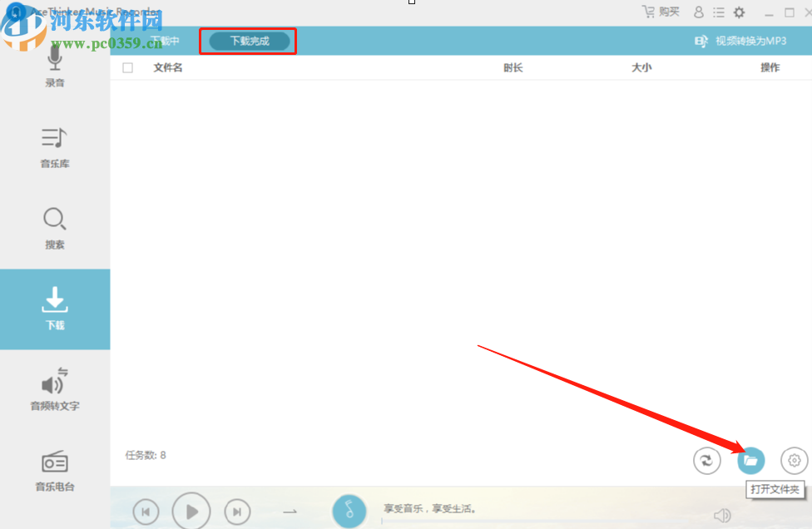The image size is (812, 529).
Task: Open the download folder icon near tasks counter
Action: (750, 460)
